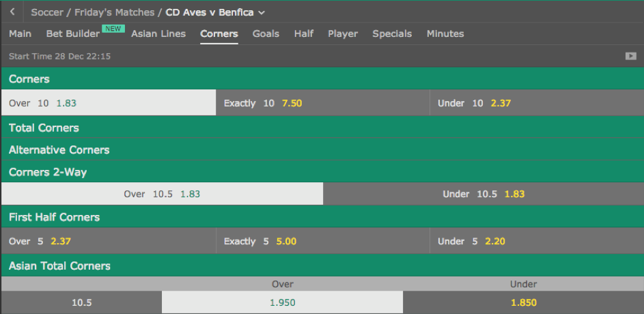Open the Bet Builder tab
The image size is (644, 314).
[x=72, y=33]
